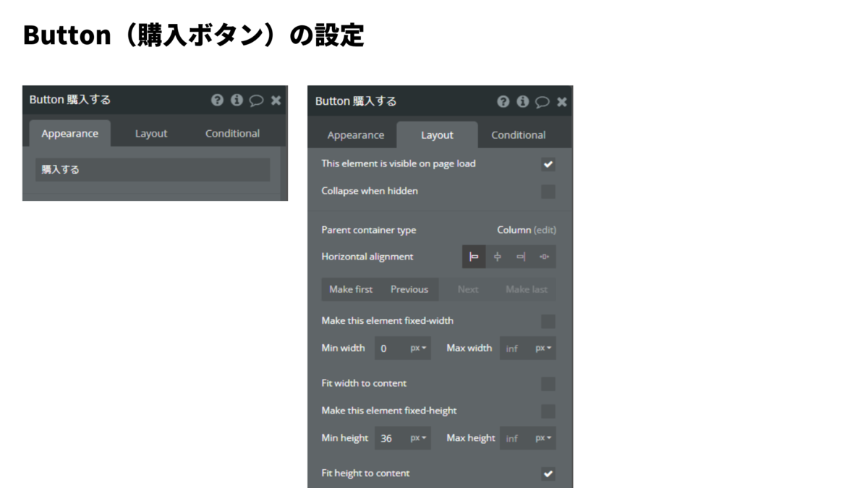Click the Min width value field
The width and height of the screenshot is (868, 488).
tap(391, 348)
